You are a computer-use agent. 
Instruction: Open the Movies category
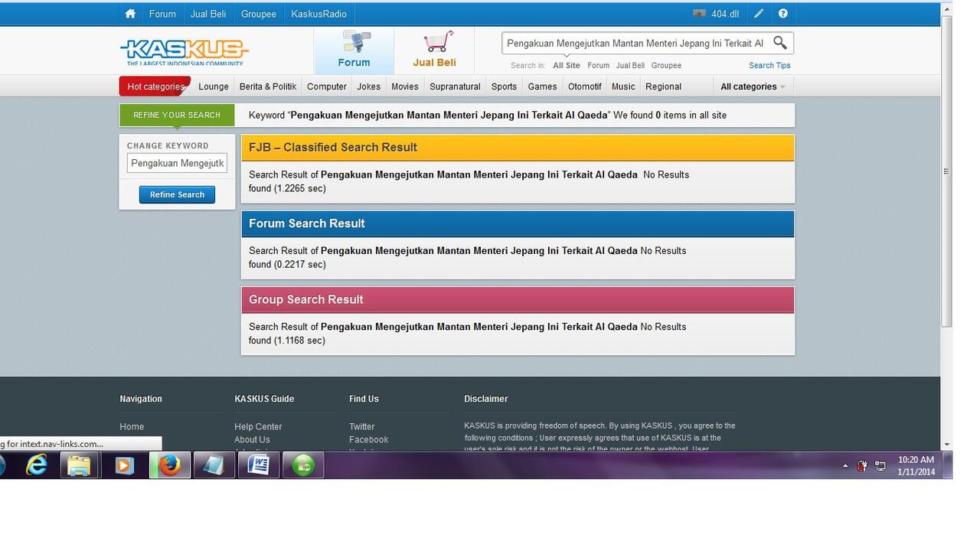[x=405, y=86]
